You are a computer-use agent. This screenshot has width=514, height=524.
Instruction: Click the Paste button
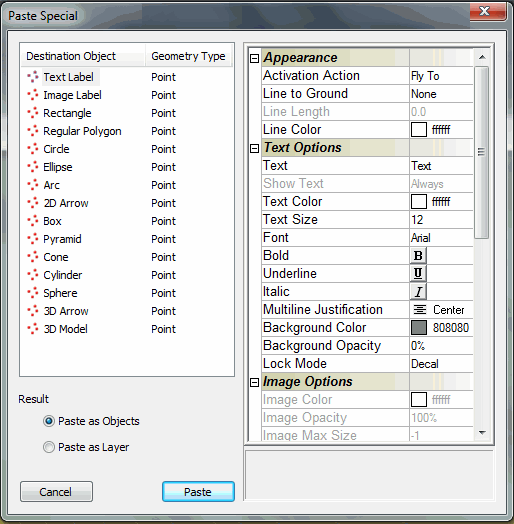[x=198, y=492]
